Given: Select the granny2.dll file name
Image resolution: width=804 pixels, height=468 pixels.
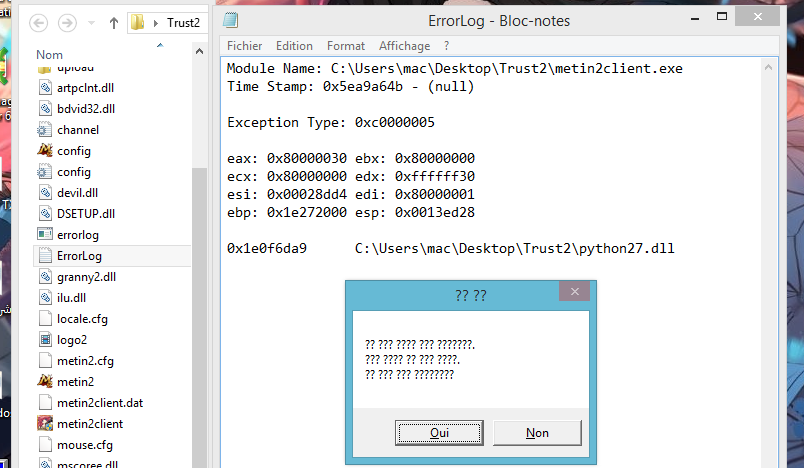Looking at the screenshot, I should click(x=86, y=277).
